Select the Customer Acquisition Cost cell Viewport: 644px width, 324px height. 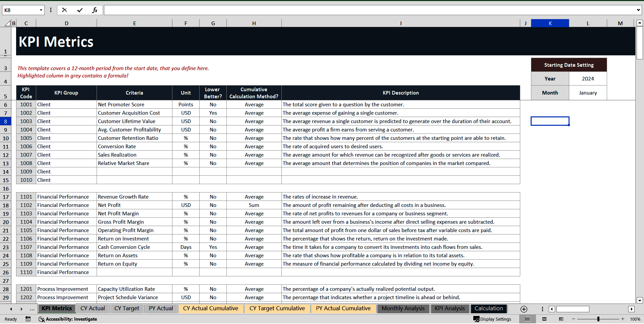(135, 113)
